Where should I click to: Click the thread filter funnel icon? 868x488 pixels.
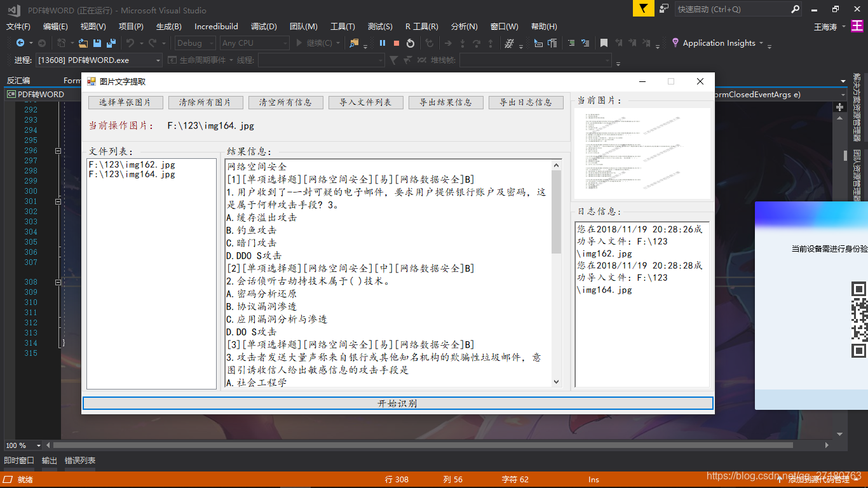point(393,60)
